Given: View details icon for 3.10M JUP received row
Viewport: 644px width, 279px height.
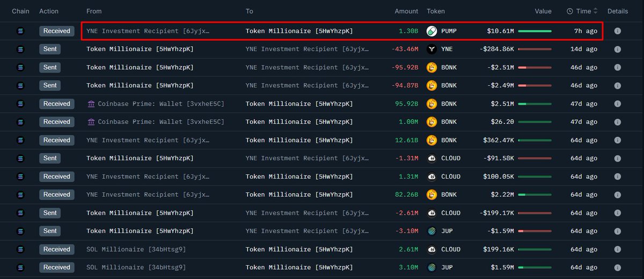Looking at the screenshot, I should pos(617,267).
